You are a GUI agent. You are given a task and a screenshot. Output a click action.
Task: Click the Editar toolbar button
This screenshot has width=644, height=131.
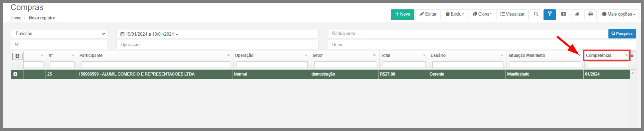point(428,14)
